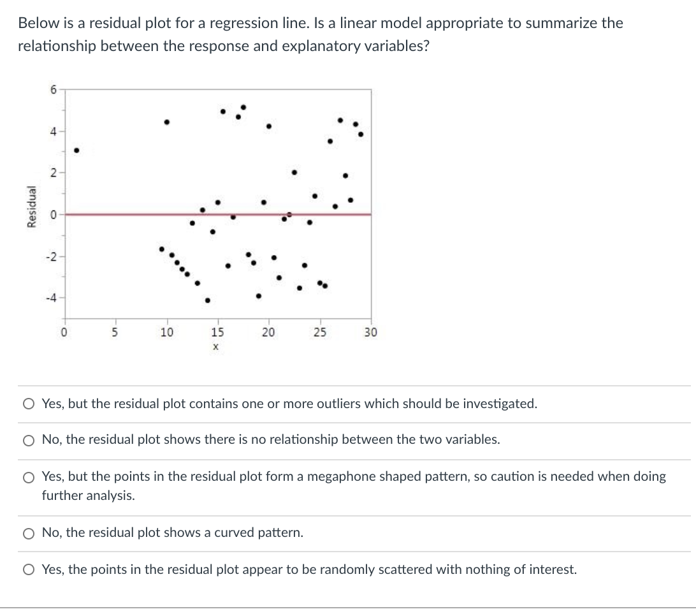This screenshot has width=696, height=616.
Task: Click the answer text mentioning outliers
Action: [x=289, y=404]
